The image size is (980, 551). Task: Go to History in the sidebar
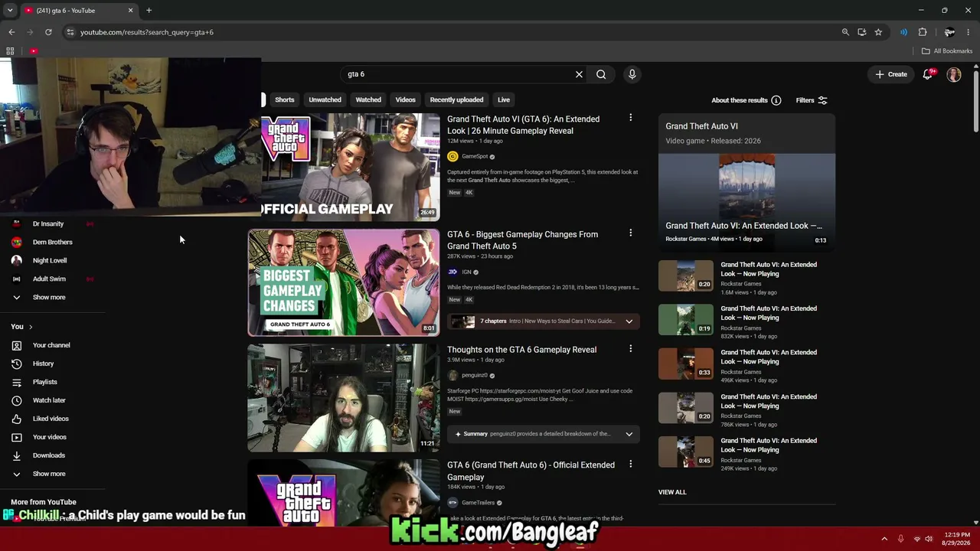point(43,364)
